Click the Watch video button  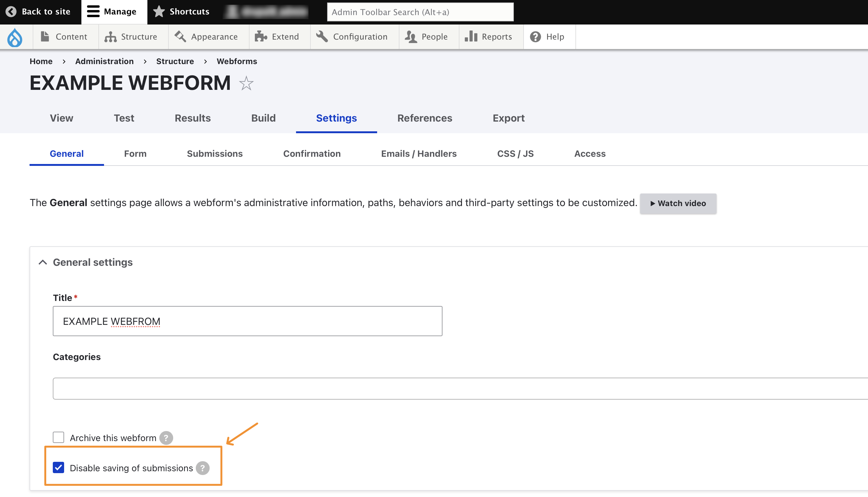tap(678, 204)
